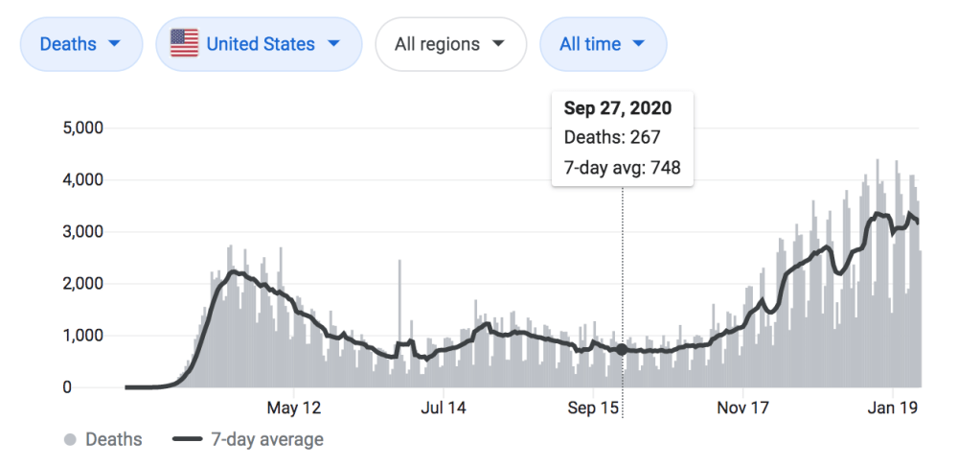This screenshot has height=467, width=980.
Task: Open the Deaths metric dropdown
Action: click(80, 44)
